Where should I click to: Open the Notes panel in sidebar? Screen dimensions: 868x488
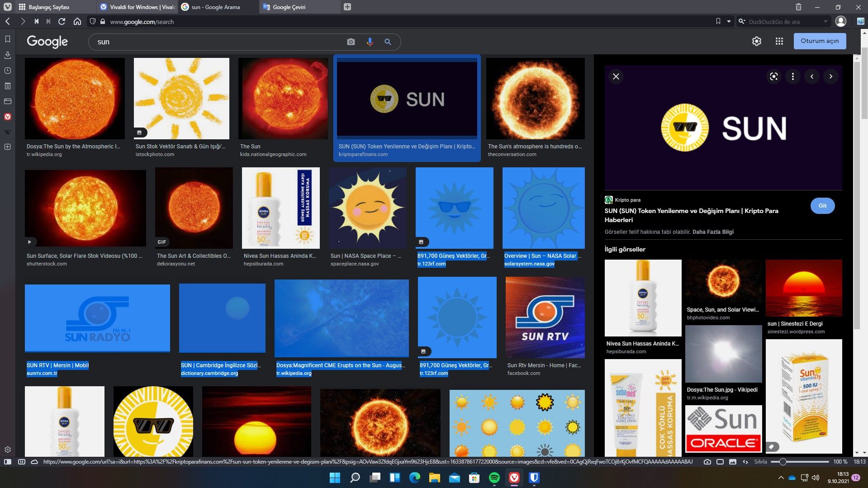pyautogui.click(x=8, y=86)
